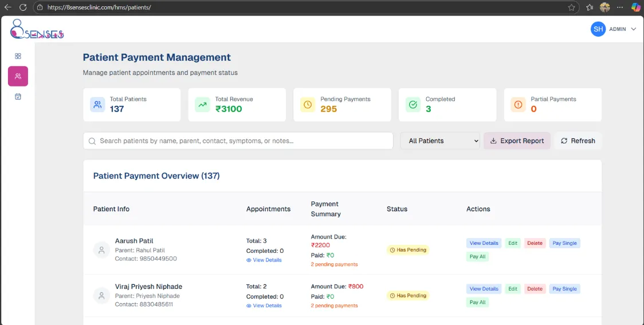Open the All Patients filter dropdown
The image size is (644, 325).
coord(439,141)
